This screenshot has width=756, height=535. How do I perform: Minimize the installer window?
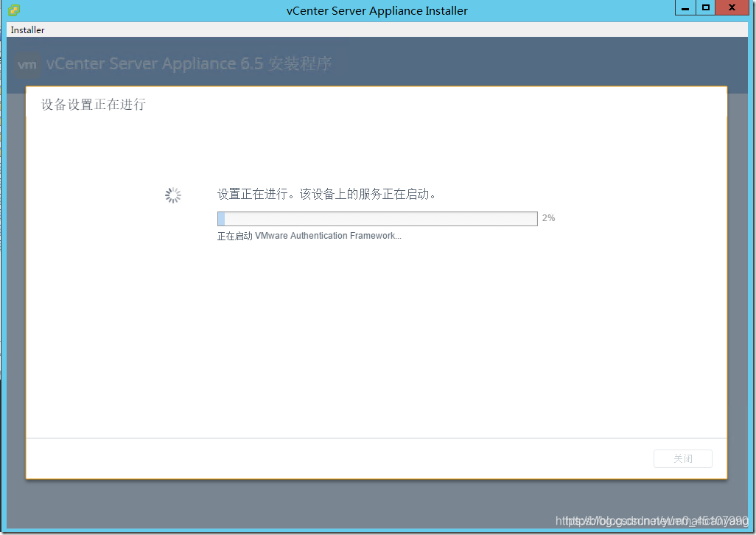click(x=685, y=7)
